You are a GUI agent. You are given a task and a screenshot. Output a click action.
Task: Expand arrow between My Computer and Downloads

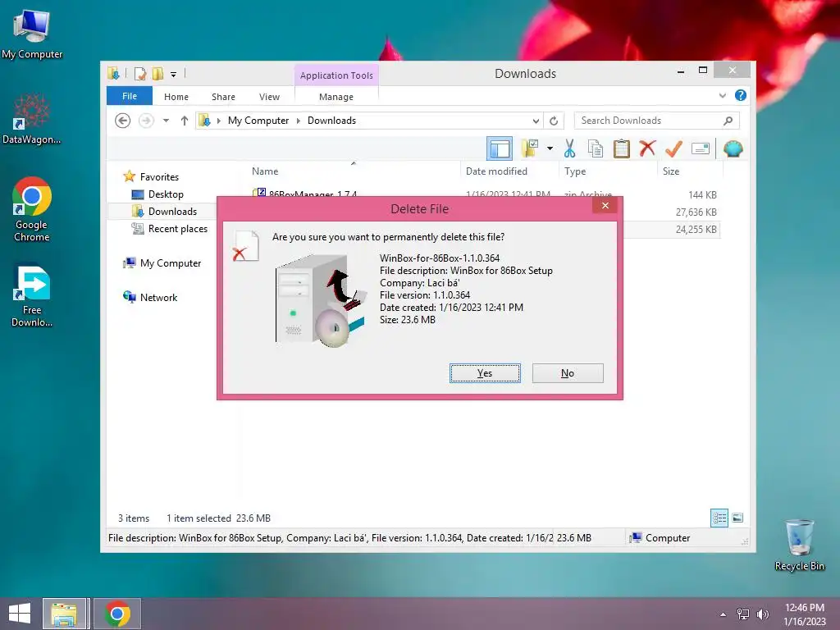coord(299,121)
